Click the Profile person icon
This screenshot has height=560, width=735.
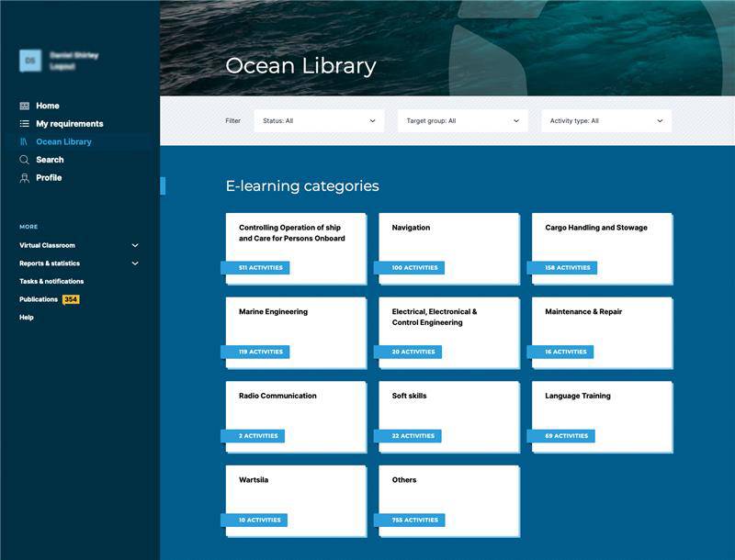coord(25,178)
